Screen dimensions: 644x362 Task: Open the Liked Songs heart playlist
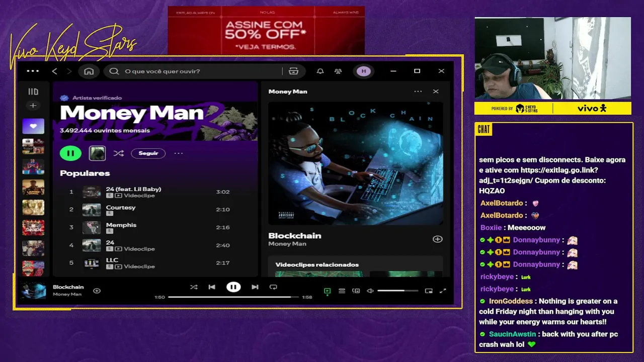coord(33,126)
